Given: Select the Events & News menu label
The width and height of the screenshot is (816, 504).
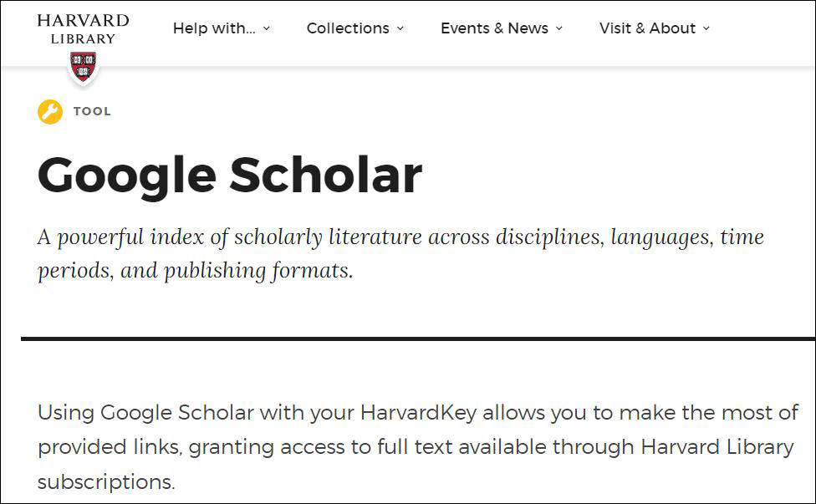Looking at the screenshot, I should (x=494, y=28).
